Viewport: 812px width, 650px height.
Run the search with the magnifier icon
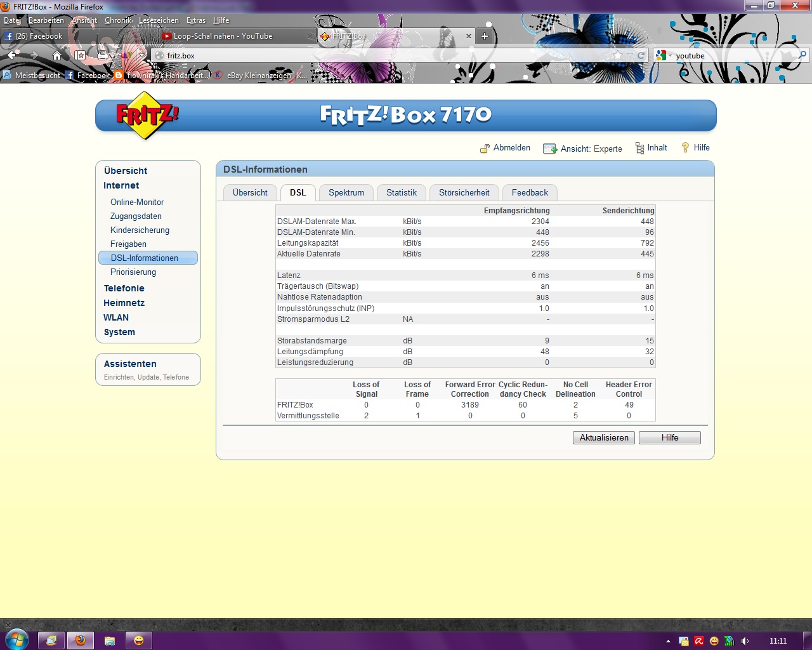click(802, 56)
